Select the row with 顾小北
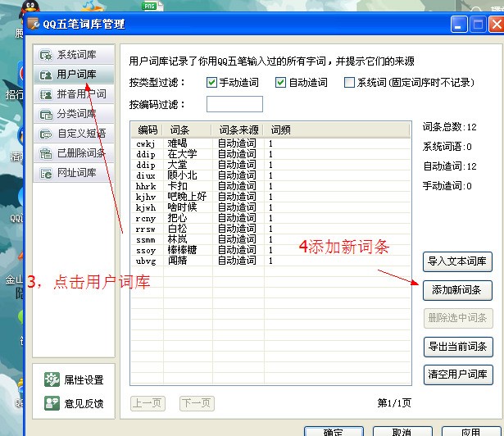 270,175
